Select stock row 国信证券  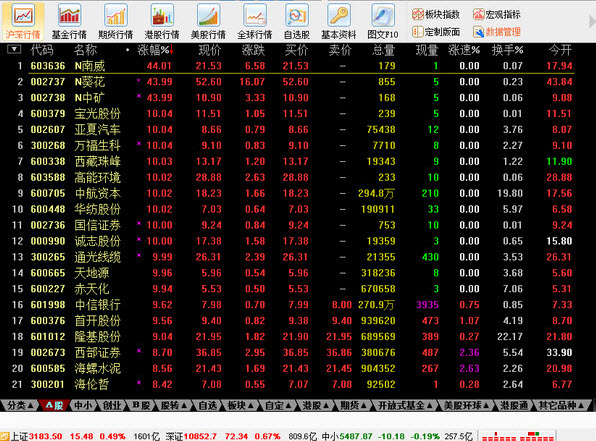tap(291, 225)
